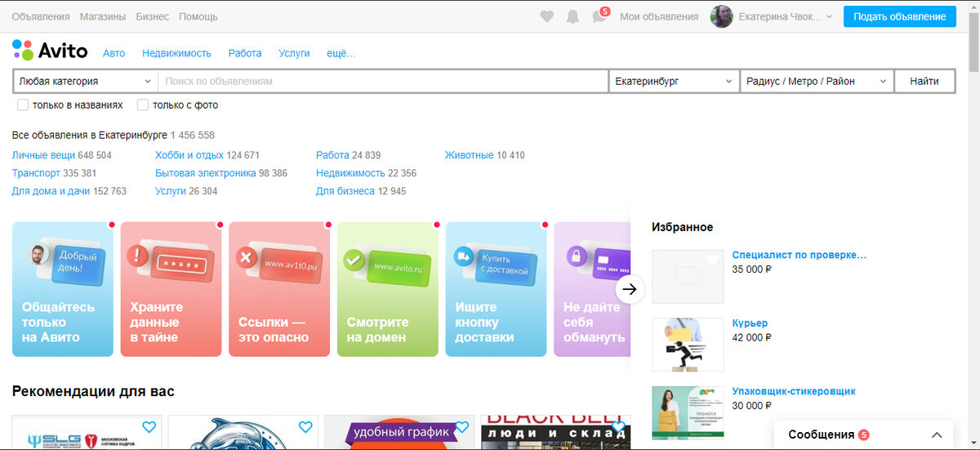Open 'Личные вещи' category link

coord(43,155)
